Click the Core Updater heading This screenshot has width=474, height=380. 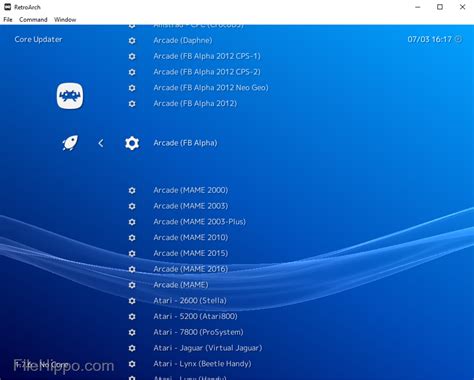pos(38,39)
